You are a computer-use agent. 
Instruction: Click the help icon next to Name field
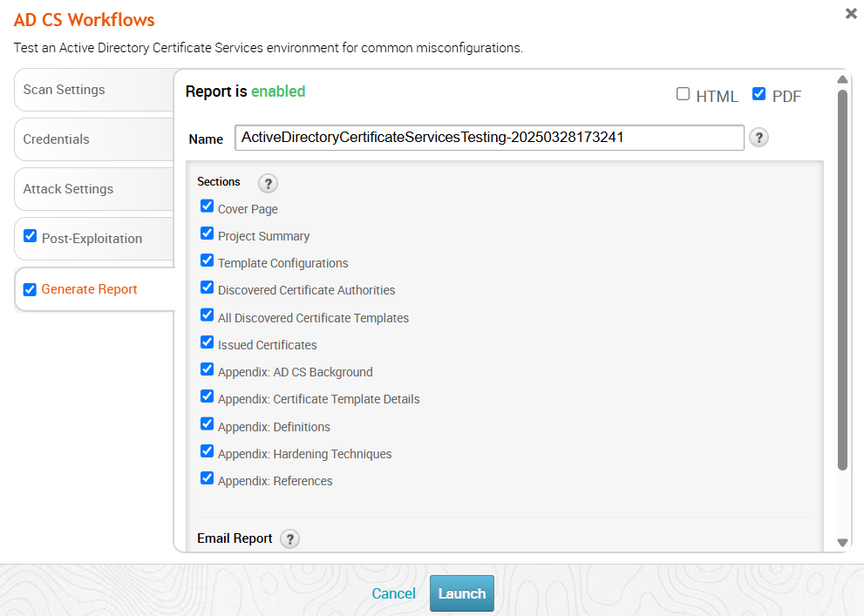[x=759, y=138]
